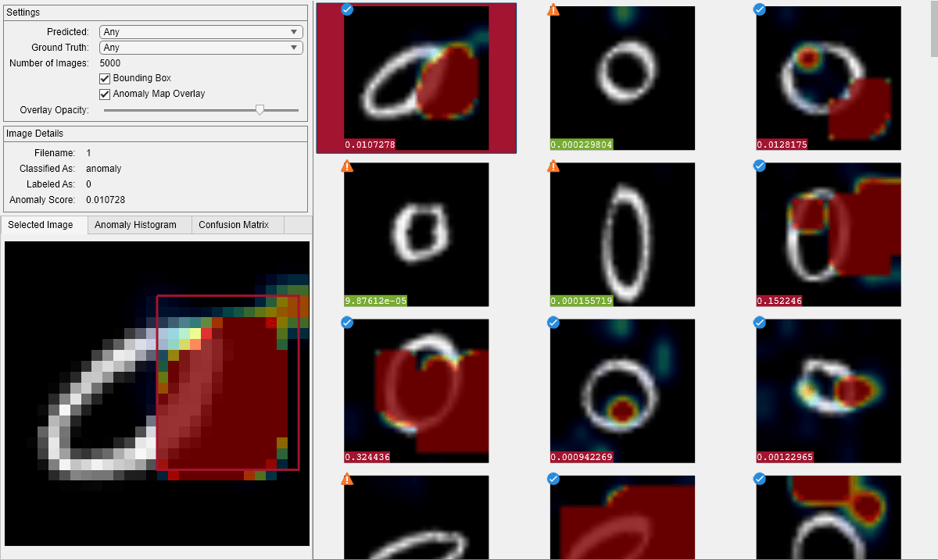Click the Image Details panel header
Viewport: 938px width, 560px height.
point(156,134)
